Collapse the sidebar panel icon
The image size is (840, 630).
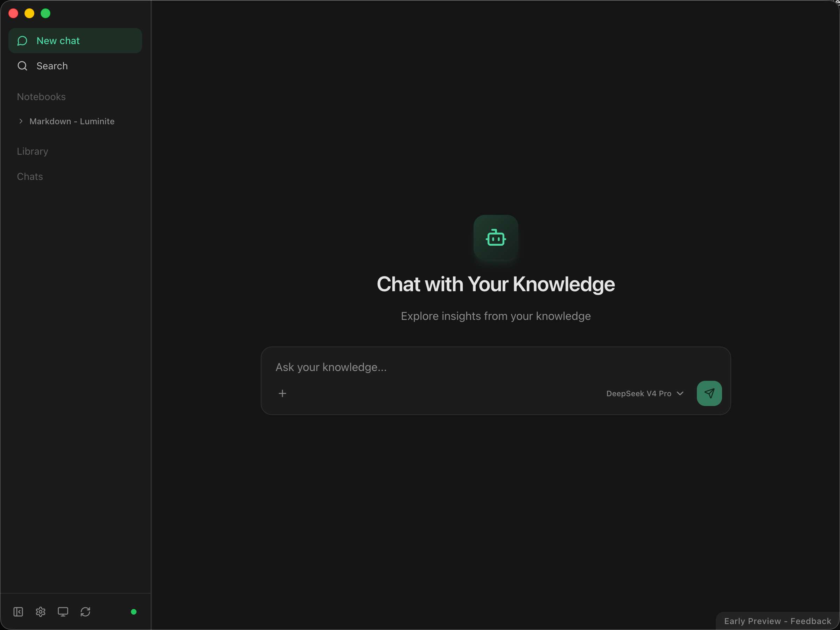coord(18,612)
